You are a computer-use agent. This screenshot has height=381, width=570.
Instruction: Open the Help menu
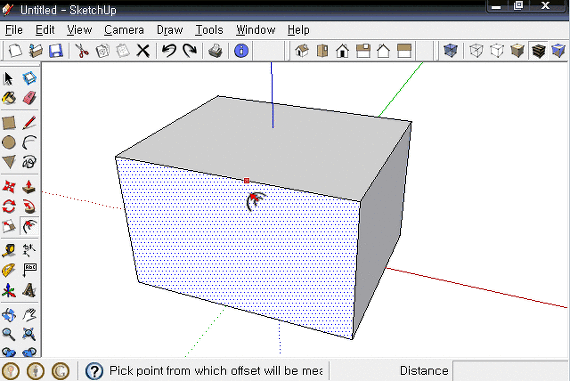(298, 30)
